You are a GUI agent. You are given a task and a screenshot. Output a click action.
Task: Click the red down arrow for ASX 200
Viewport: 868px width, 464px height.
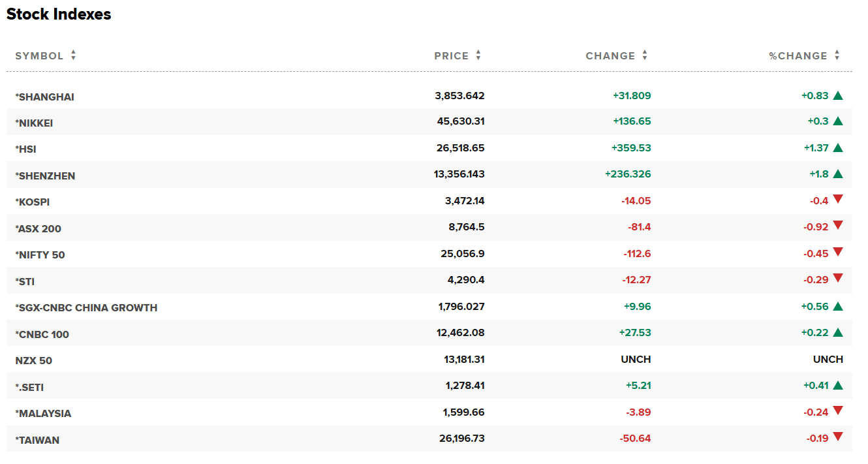[838, 226]
